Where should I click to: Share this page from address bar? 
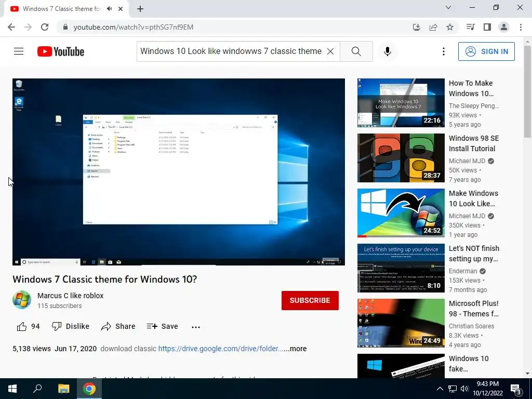433,27
